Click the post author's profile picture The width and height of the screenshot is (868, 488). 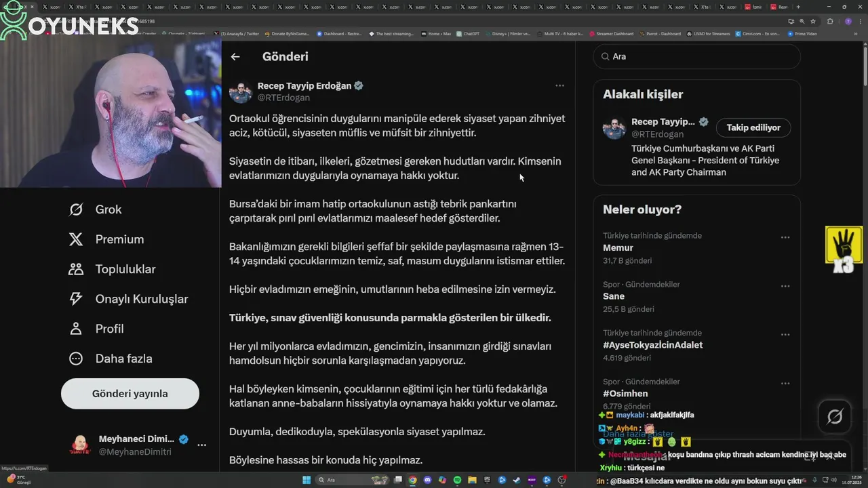click(241, 91)
